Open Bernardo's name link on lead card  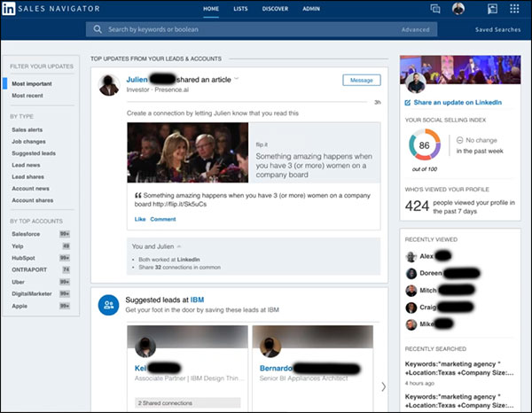pos(276,368)
